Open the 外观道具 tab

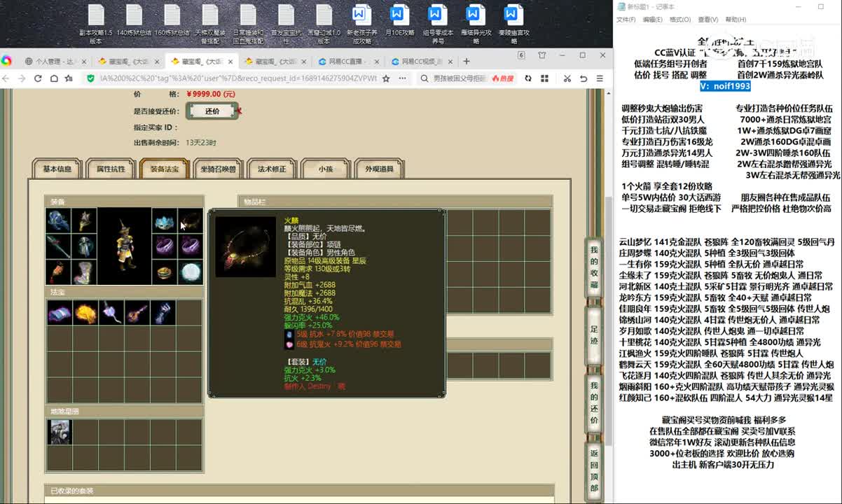(379, 169)
